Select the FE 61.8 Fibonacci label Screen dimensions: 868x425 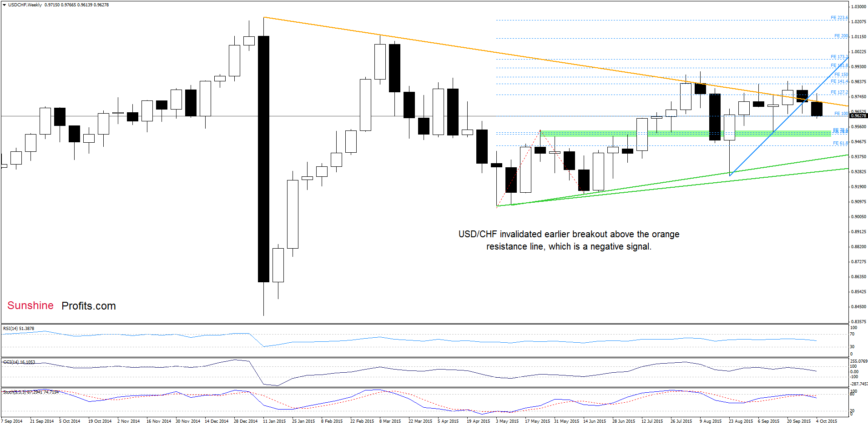pyautogui.click(x=840, y=143)
